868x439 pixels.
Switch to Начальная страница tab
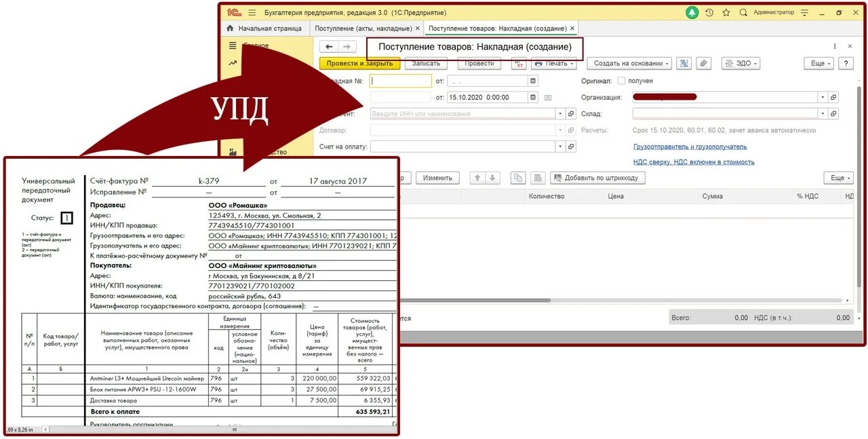click(x=264, y=28)
